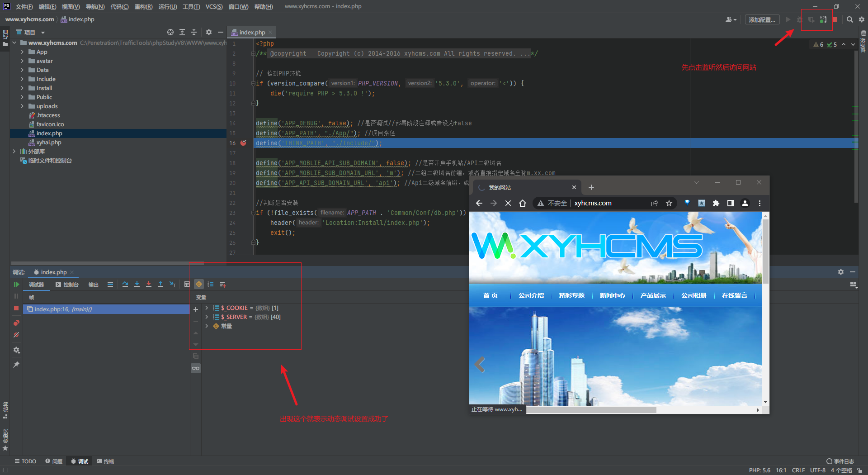Click the Step Over debug icon
The width and height of the screenshot is (868, 475).
point(125,285)
